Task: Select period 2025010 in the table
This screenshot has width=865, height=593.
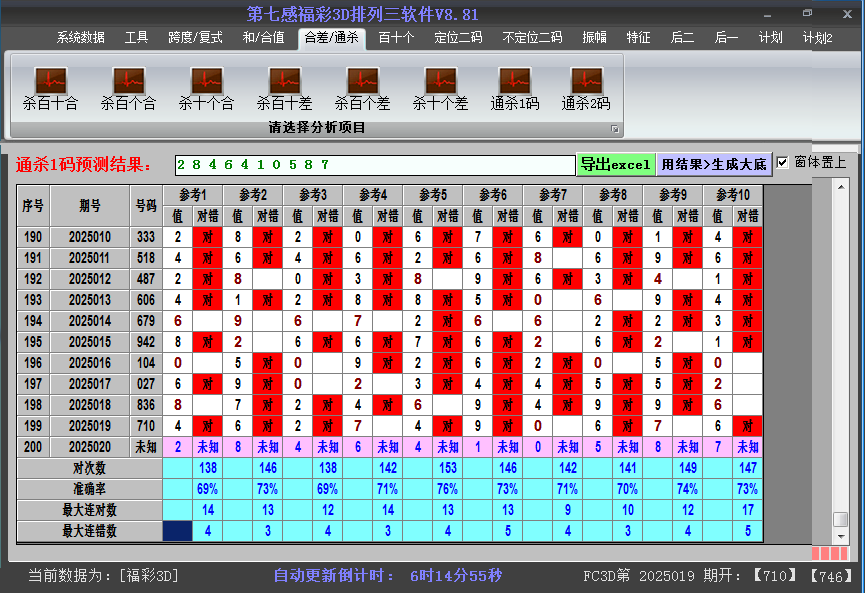Action: 90,237
